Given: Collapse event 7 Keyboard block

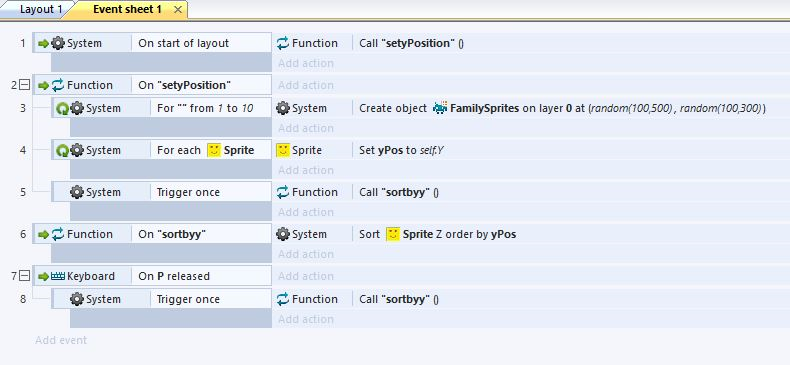Looking at the screenshot, I should click(24, 276).
